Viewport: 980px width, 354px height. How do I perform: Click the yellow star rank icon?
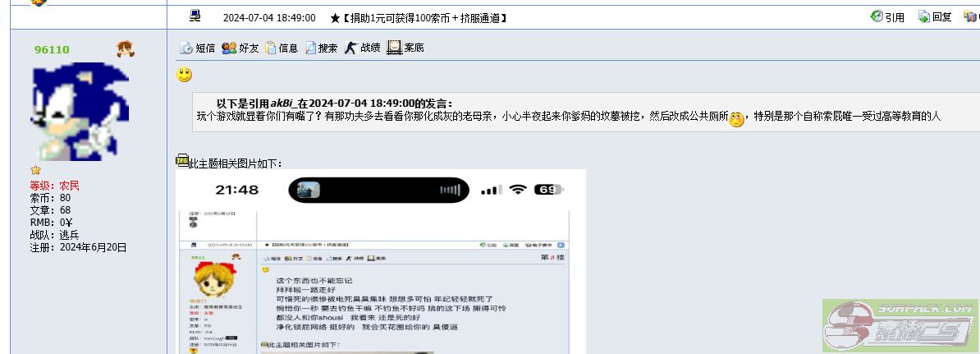(35, 170)
